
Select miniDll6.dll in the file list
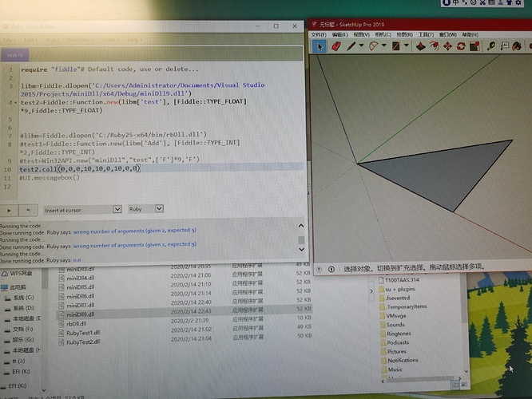tap(81, 296)
